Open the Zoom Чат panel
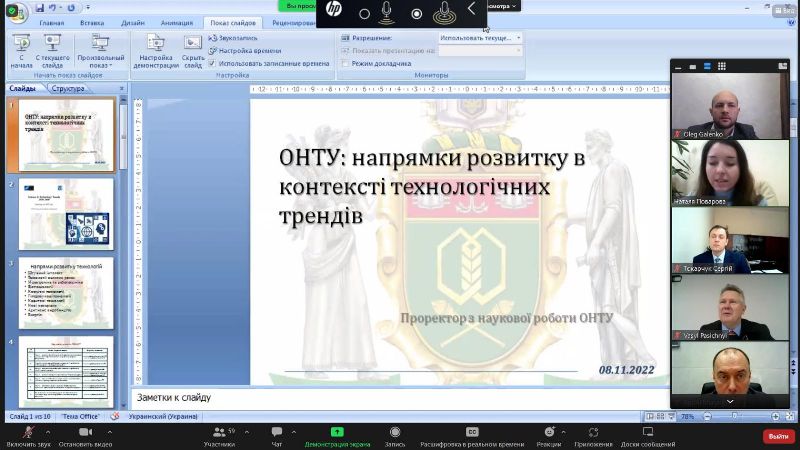Screen dimensions: 800x450 pos(277,437)
